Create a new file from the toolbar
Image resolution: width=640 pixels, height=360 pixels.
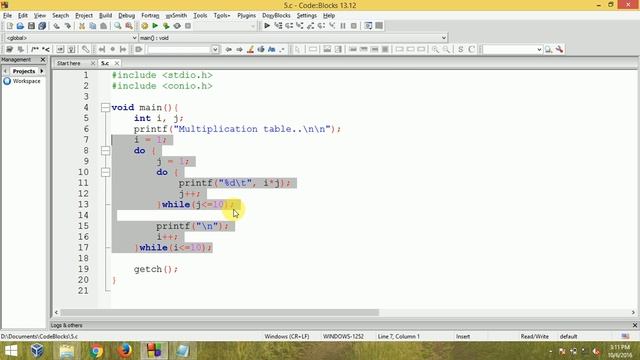(9, 26)
